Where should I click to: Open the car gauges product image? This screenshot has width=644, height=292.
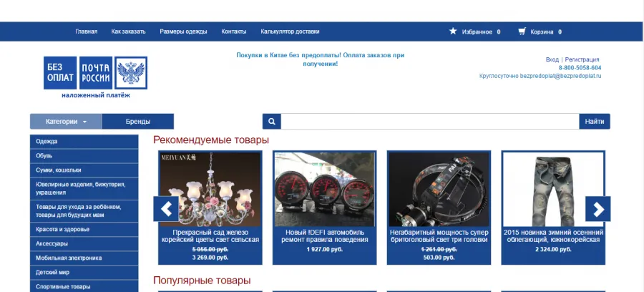[324, 190]
